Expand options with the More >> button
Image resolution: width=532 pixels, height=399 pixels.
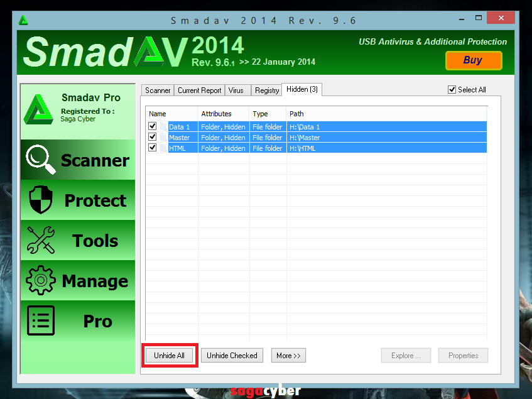tap(288, 355)
